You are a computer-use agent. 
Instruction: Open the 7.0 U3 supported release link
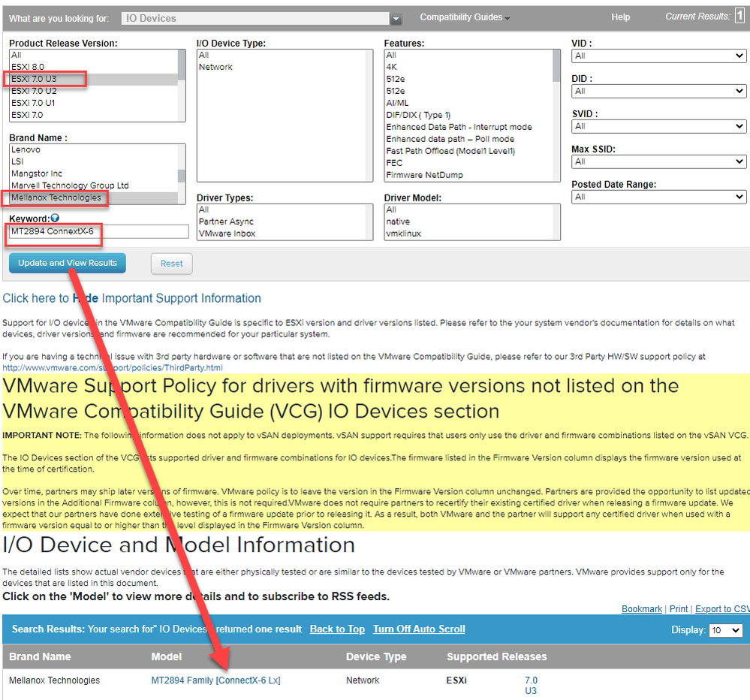point(531,685)
